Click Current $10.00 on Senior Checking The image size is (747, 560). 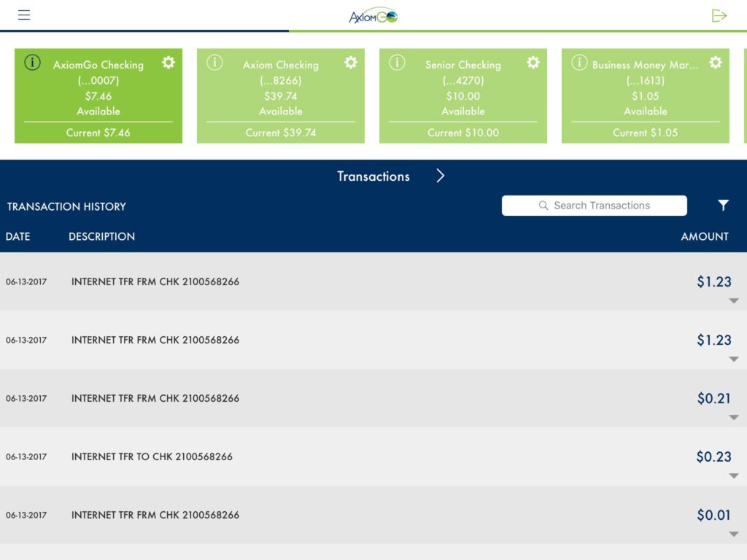(463, 133)
